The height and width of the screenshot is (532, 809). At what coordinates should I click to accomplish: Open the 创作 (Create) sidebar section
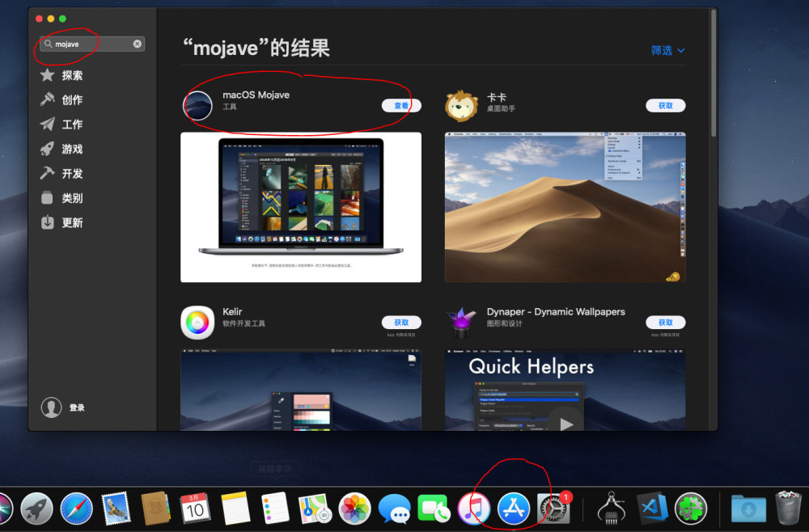[x=61, y=99]
